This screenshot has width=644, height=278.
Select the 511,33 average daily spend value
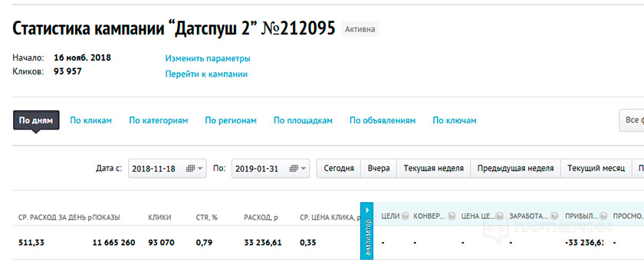31,242
